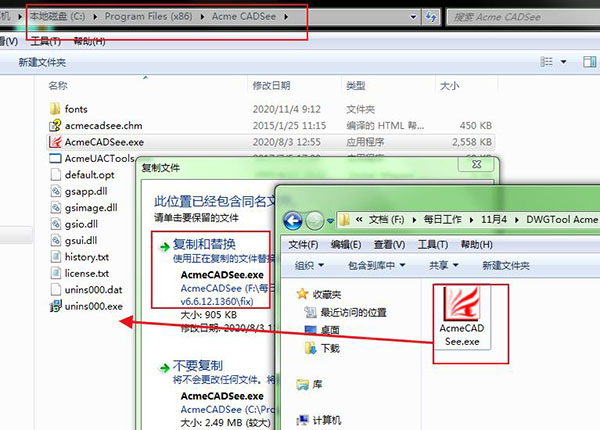Viewport: 600px width, 430px height.
Task: Choose 不要复制 in the copy dialog
Action: coord(197,365)
